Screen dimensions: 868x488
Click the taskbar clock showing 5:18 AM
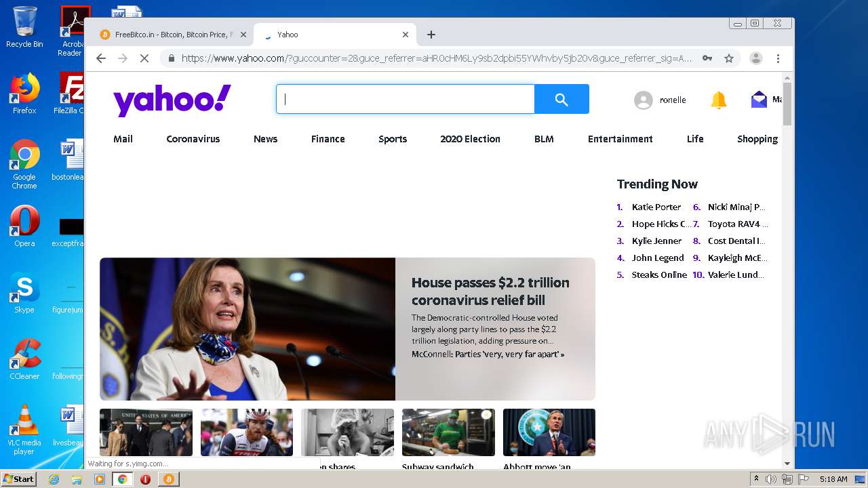click(833, 479)
